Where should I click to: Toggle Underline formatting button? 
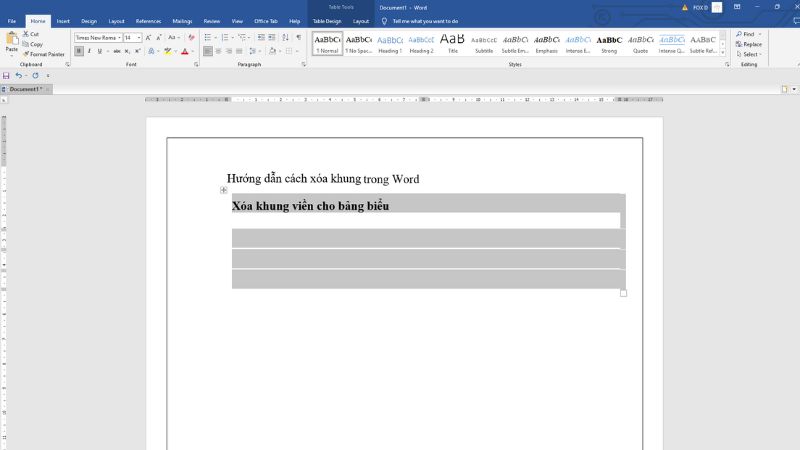coord(99,51)
